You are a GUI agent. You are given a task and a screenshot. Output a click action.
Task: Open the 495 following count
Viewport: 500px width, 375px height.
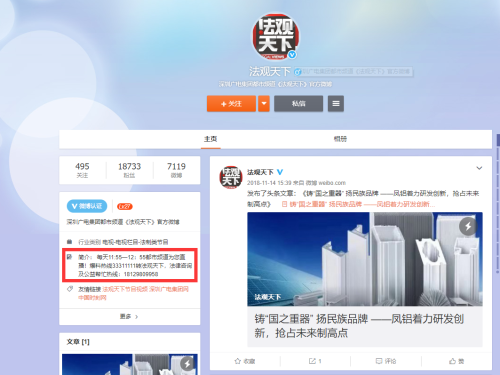(x=82, y=170)
